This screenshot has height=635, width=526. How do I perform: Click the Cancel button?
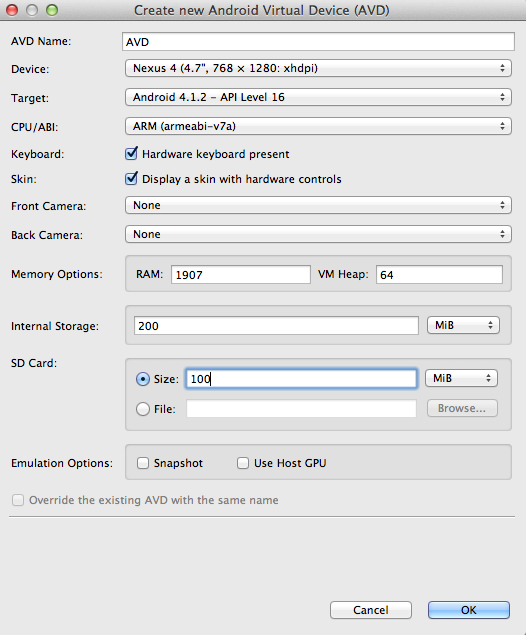click(x=371, y=610)
